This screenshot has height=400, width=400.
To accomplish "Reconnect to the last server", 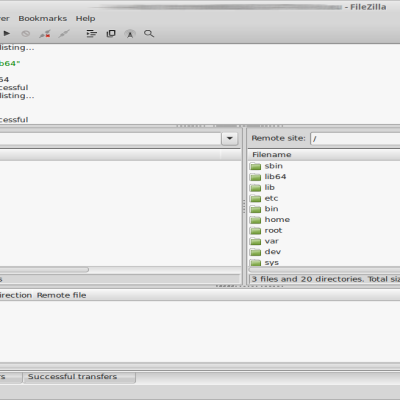I will point(64,34).
